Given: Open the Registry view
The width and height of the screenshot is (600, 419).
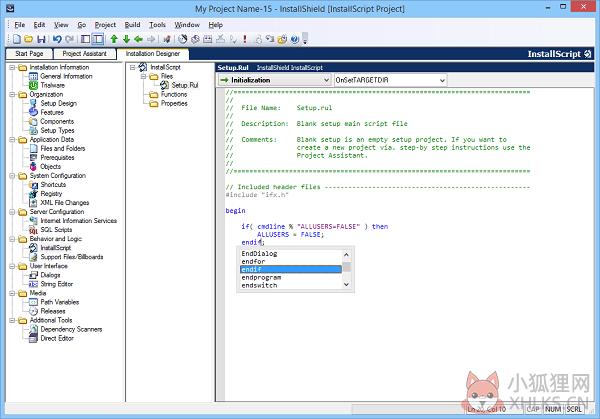Looking at the screenshot, I should [x=51, y=194].
